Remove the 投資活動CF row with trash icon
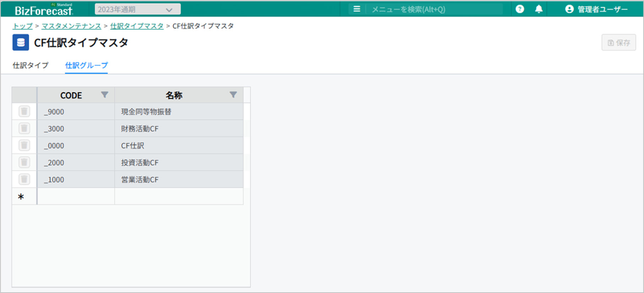Viewport: 644px width, 293px height. click(24, 163)
